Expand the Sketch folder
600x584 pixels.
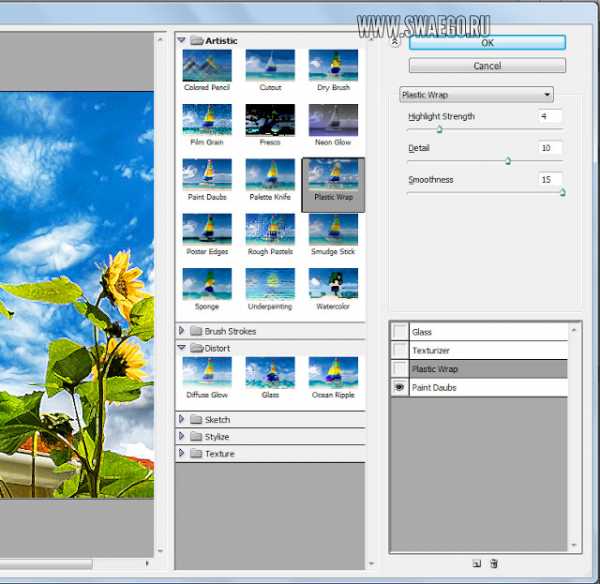[x=181, y=419]
